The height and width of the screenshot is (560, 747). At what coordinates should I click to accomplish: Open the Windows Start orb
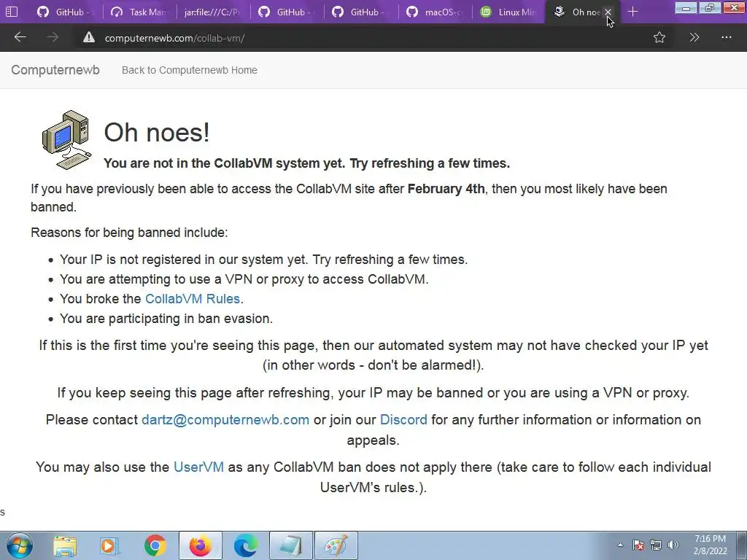coord(20,545)
